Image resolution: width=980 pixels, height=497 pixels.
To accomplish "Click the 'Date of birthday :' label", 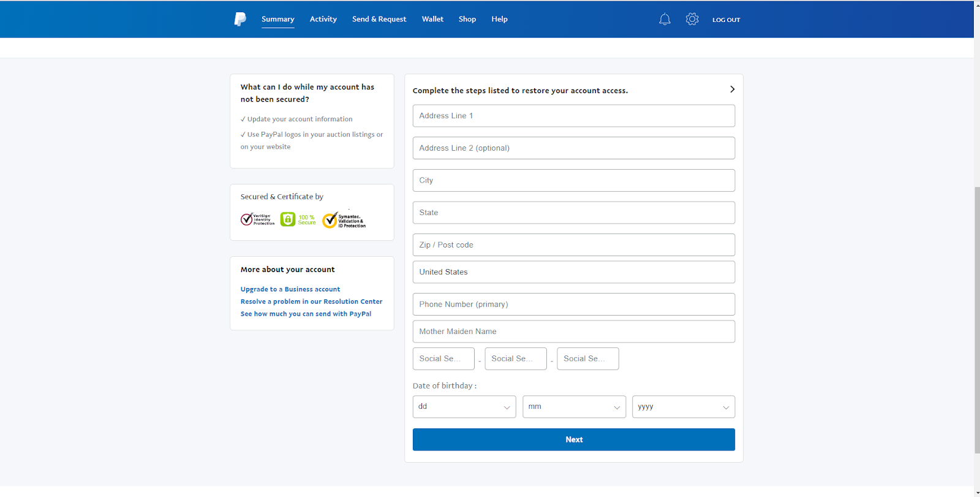I will point(445,386).
